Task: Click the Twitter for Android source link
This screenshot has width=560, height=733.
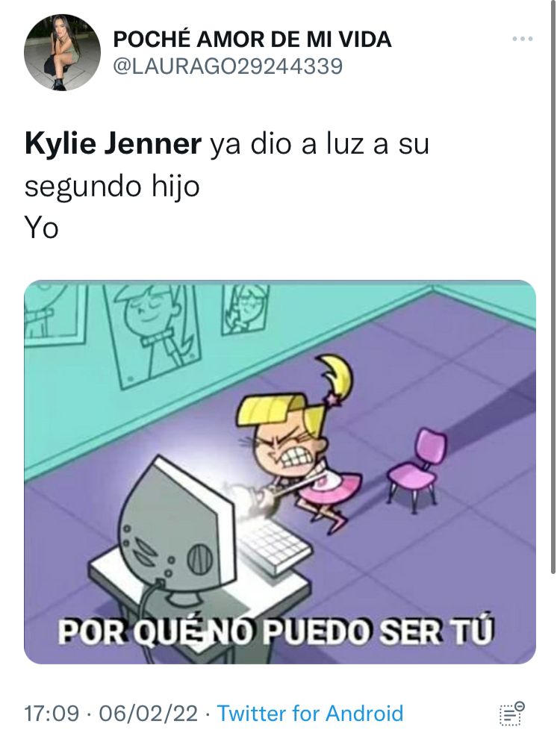Action: (x=311, y=714)
